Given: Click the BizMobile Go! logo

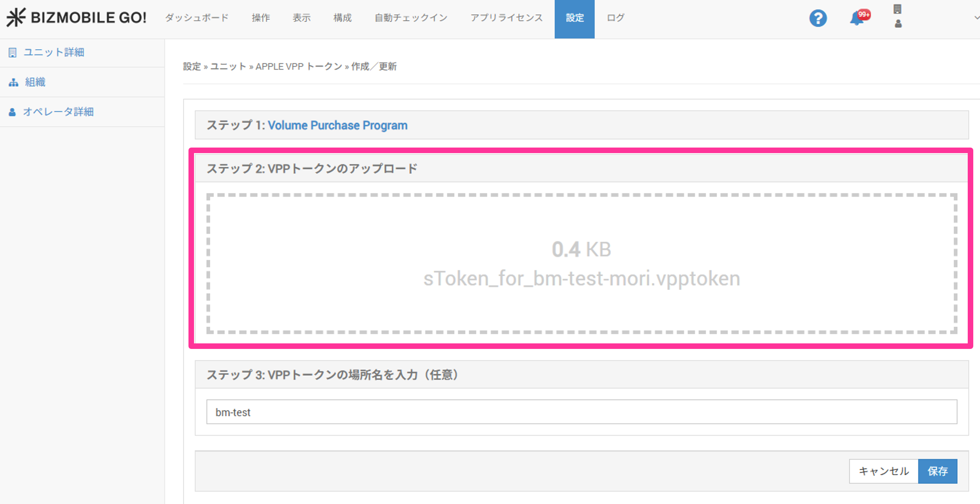Looking at the screenshot, I should tap(76, 17).
